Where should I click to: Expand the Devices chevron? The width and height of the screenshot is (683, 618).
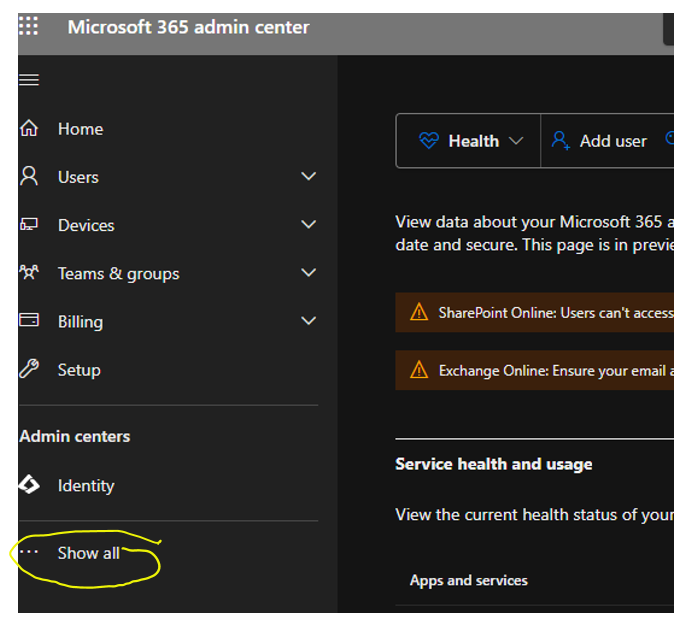308,224
